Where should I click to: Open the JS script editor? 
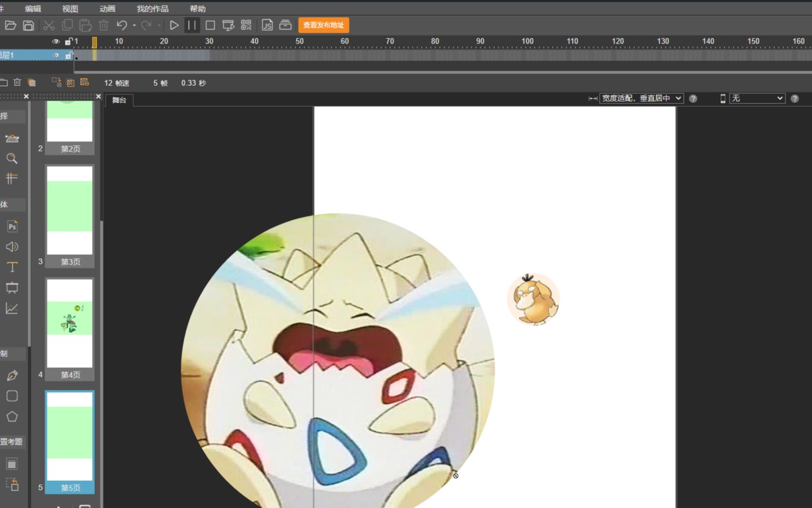tap(267, 25)
